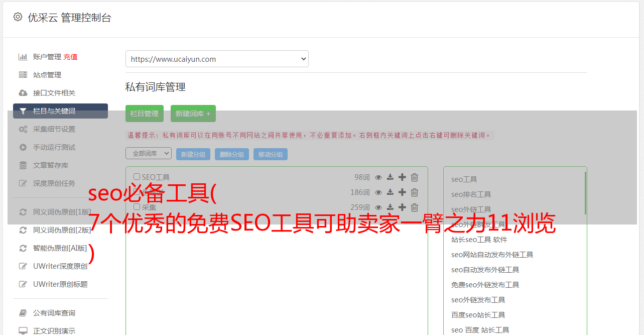Click the 98词 count for SEO工具
The height and width of the screenshot is (335, 644).
coord(362,177)
